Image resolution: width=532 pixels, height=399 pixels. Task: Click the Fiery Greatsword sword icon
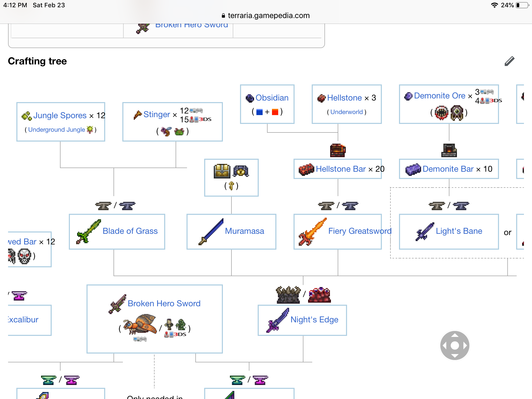point(312,231)
